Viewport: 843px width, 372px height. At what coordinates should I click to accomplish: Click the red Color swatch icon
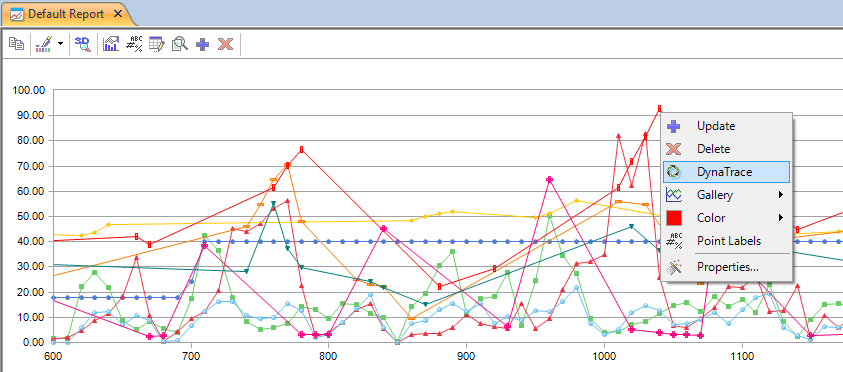pyautogui.click(x=674, y=218)
